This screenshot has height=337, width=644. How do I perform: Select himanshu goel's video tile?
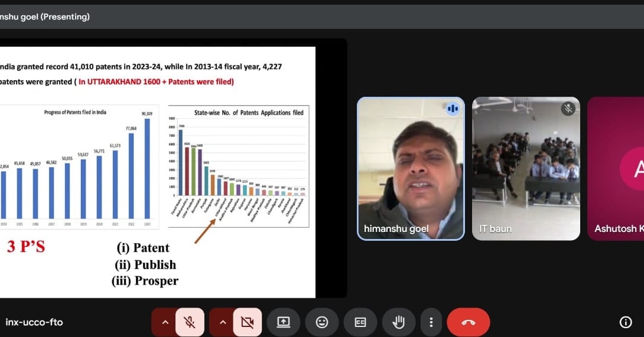(x=411, y=168)
